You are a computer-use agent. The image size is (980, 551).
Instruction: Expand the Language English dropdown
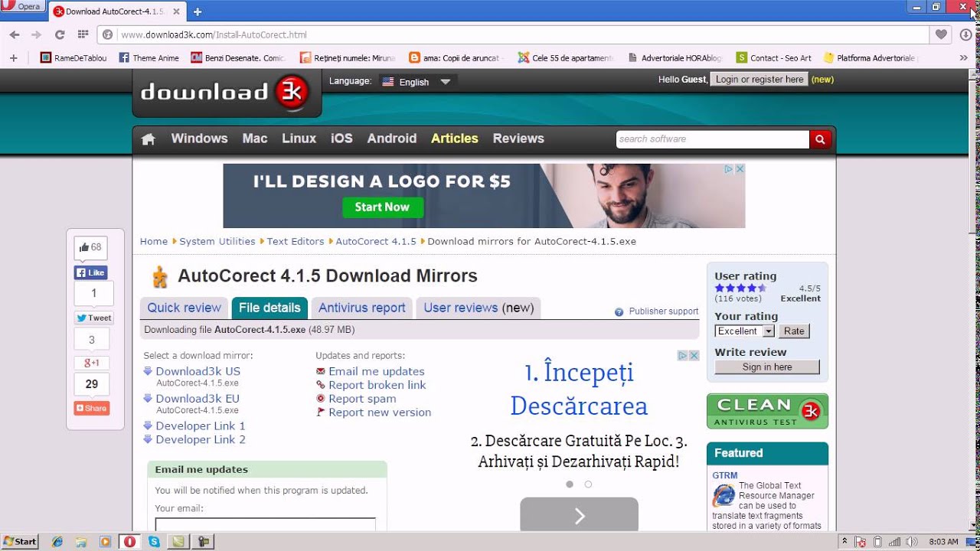pyautogui.click(x=418, y=81)
